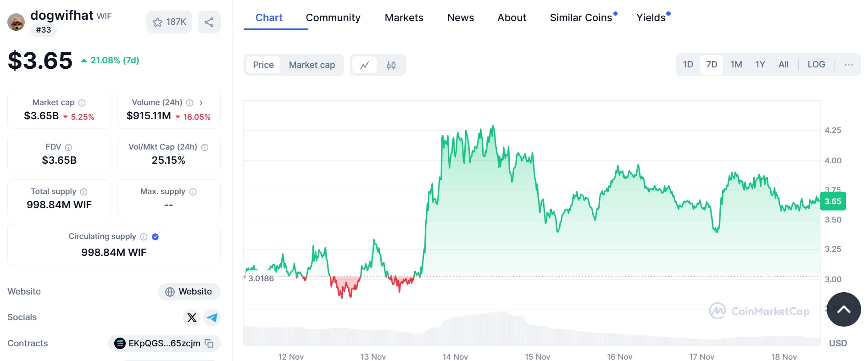Click the 25.15% Vol/Mkt Cap value
Image resolution: width=868 pixels, height=361 pixels.
168,161
